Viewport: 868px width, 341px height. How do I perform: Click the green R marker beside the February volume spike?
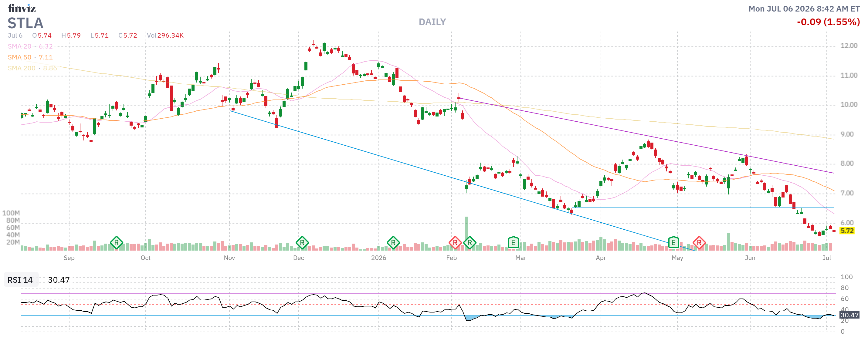coord(470,243)
